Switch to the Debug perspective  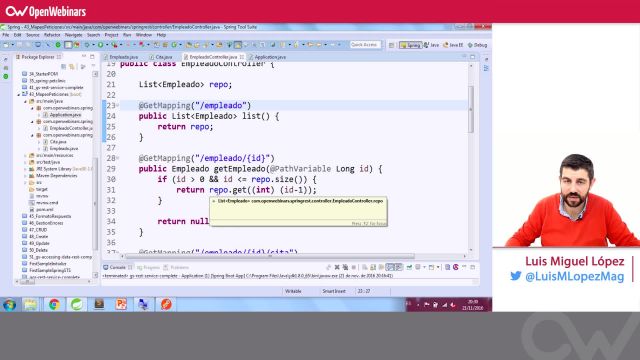[478, 45]
